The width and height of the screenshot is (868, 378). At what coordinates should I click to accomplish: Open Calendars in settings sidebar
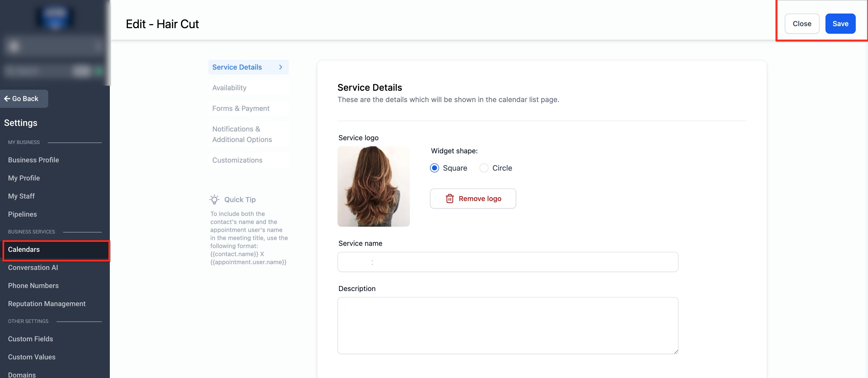click(24, 250)
